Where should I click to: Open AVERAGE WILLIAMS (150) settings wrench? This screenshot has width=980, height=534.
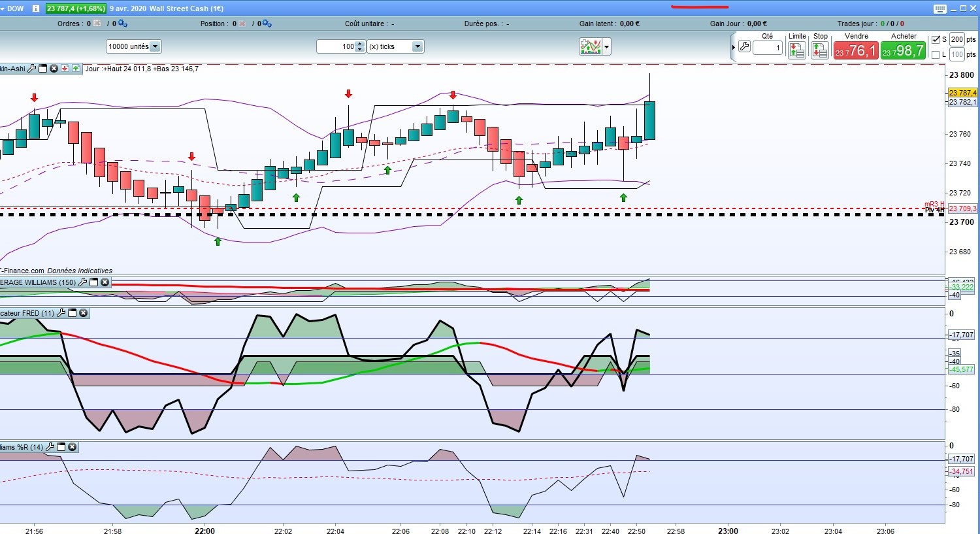(x=82, y=282)
